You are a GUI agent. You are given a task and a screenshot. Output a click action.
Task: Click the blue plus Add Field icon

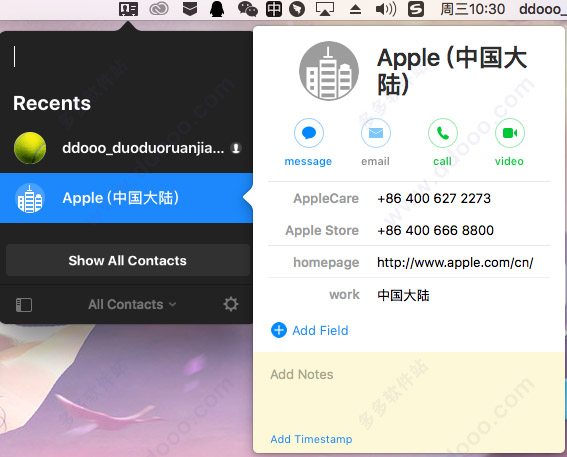tap(279, 330)
